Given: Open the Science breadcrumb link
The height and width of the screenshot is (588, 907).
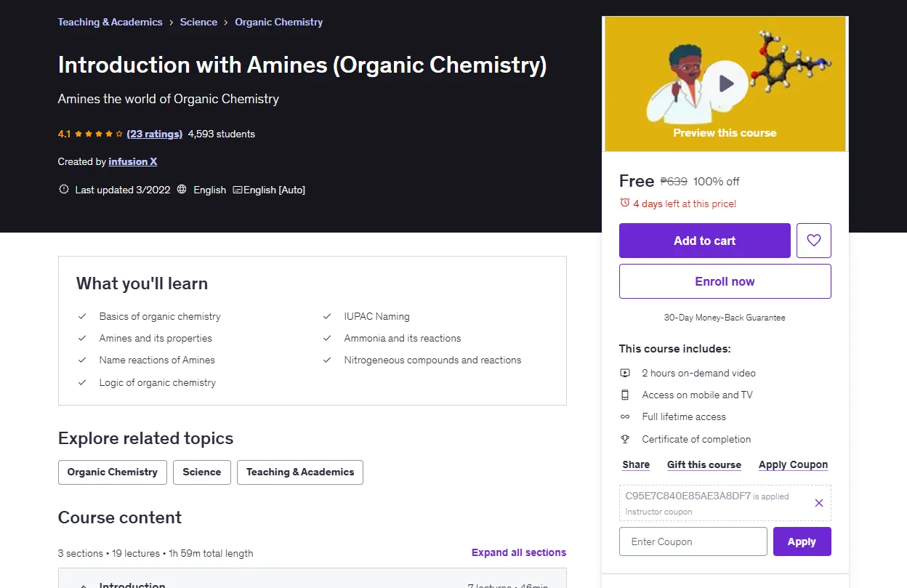Looking at the screenshot, I should pos(198,22).
